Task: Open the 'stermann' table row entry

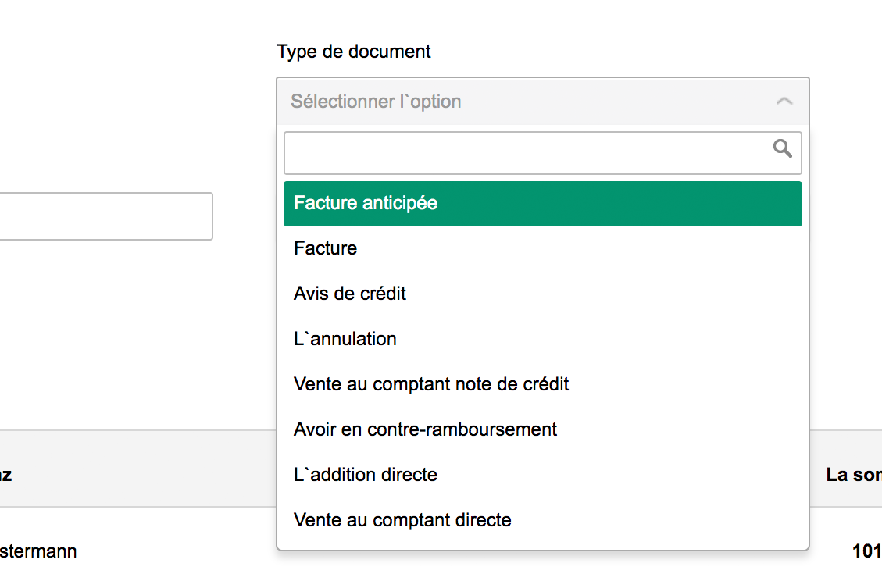Action: click(38, 551)
